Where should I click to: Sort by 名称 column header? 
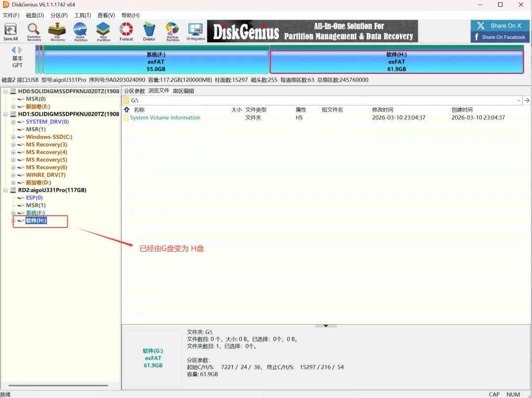[x=139, y=109]
